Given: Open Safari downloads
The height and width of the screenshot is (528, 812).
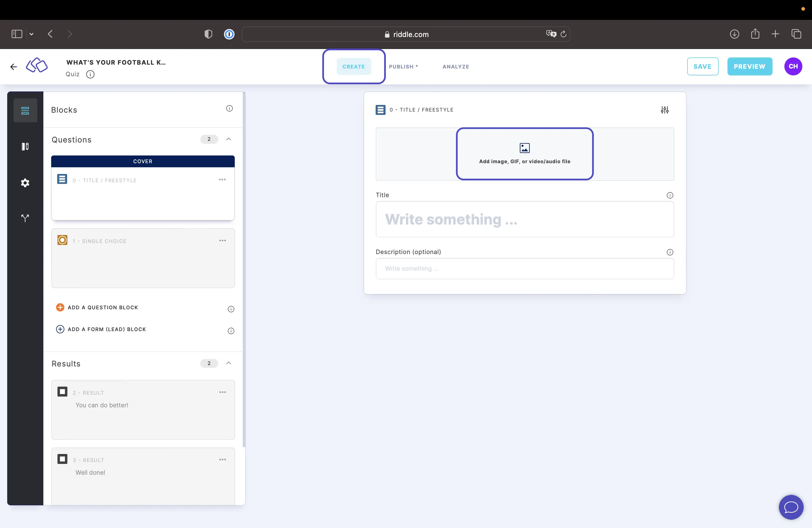Looking at the screenshot, I should tap(734, 34).
